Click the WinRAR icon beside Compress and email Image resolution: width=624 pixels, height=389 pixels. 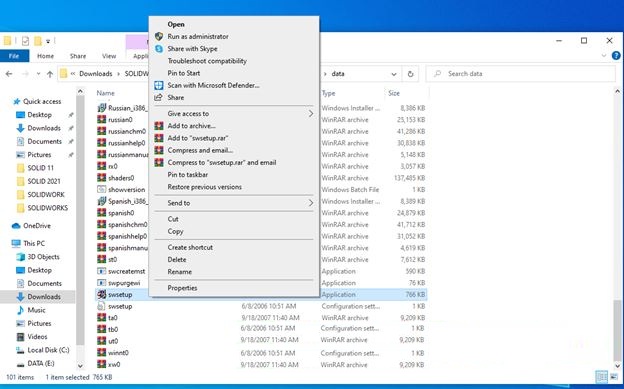[x=159, y=150]
